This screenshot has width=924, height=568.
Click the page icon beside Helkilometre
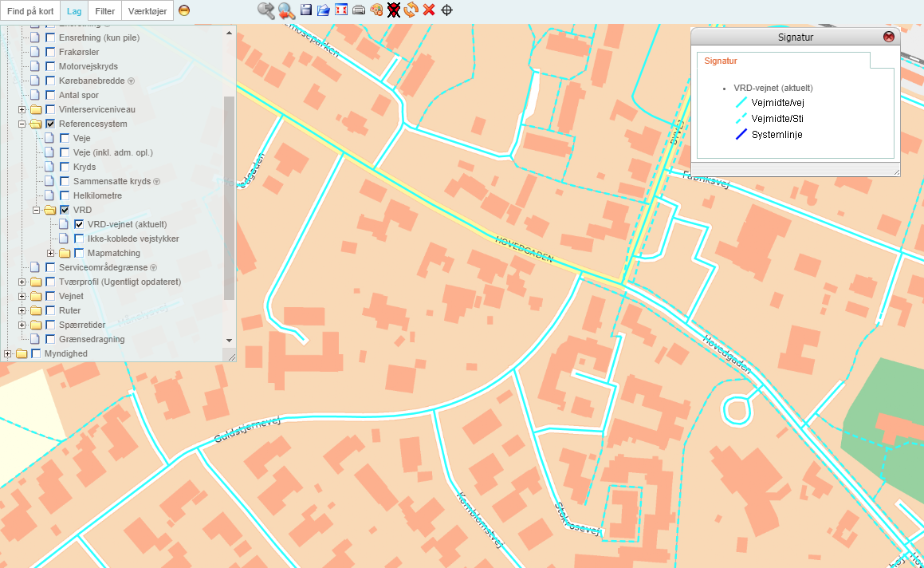49,195
